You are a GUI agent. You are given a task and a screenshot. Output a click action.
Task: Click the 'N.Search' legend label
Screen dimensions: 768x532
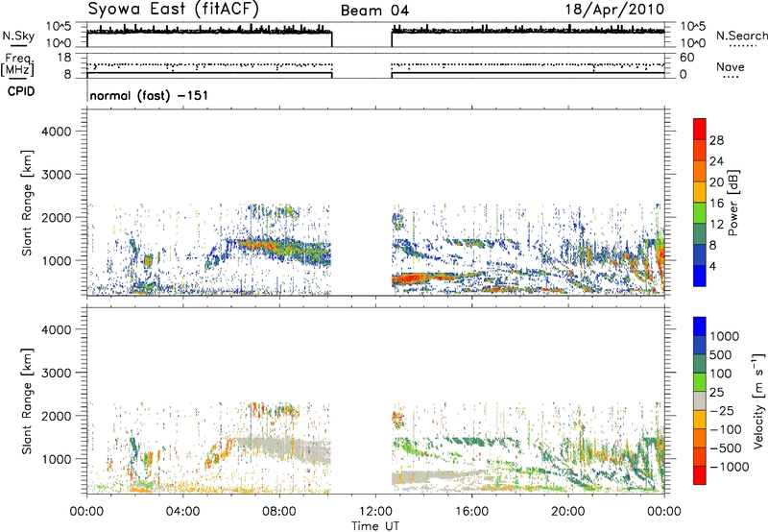pyautogui.click(x=741, y=36)
